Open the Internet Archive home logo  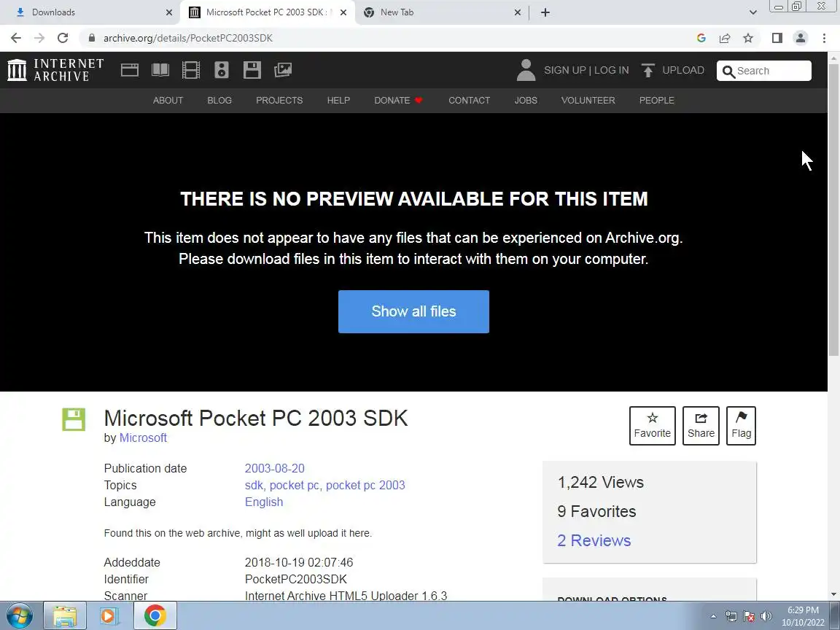point(55,70)
